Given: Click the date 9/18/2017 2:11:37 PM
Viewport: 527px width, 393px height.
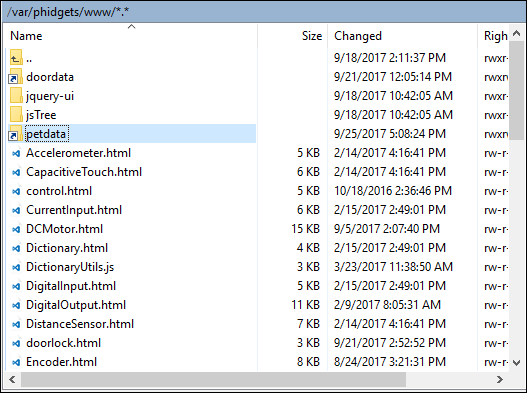Looking at the screenshot, I should [x=390, y=58].
